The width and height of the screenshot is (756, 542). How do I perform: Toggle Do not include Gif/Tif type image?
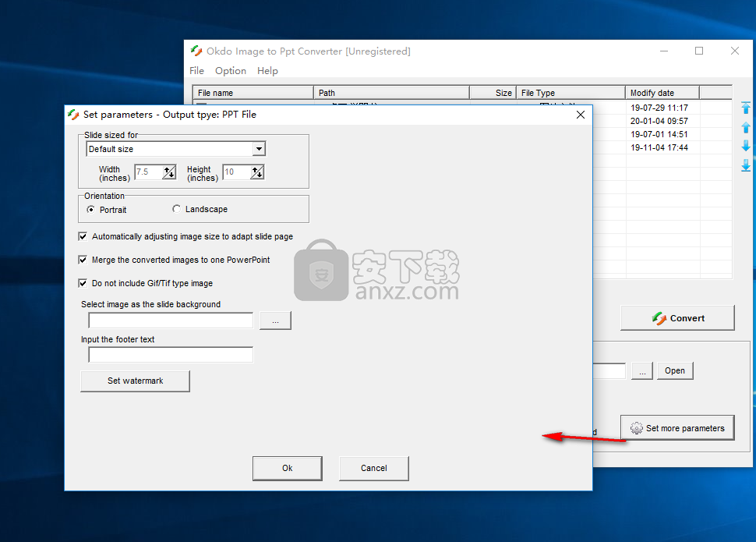coord(83,283)
